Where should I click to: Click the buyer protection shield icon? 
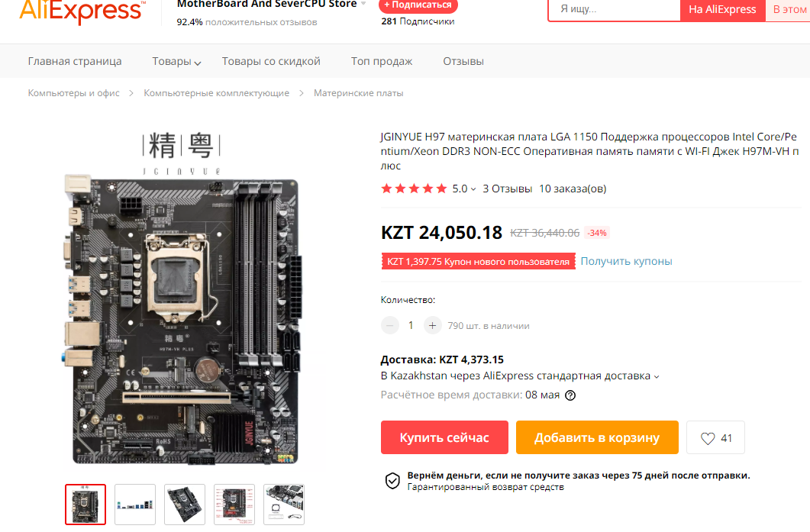(x=392, y=481)
